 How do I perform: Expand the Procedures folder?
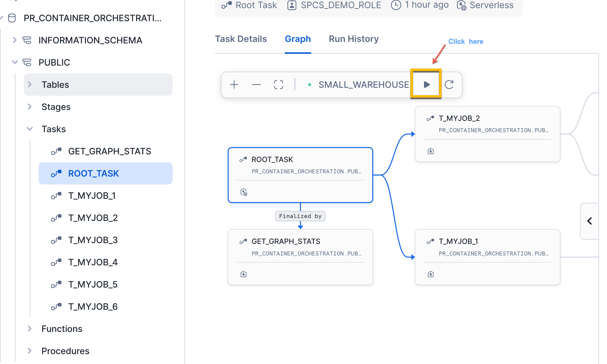(x=30, y=351)
